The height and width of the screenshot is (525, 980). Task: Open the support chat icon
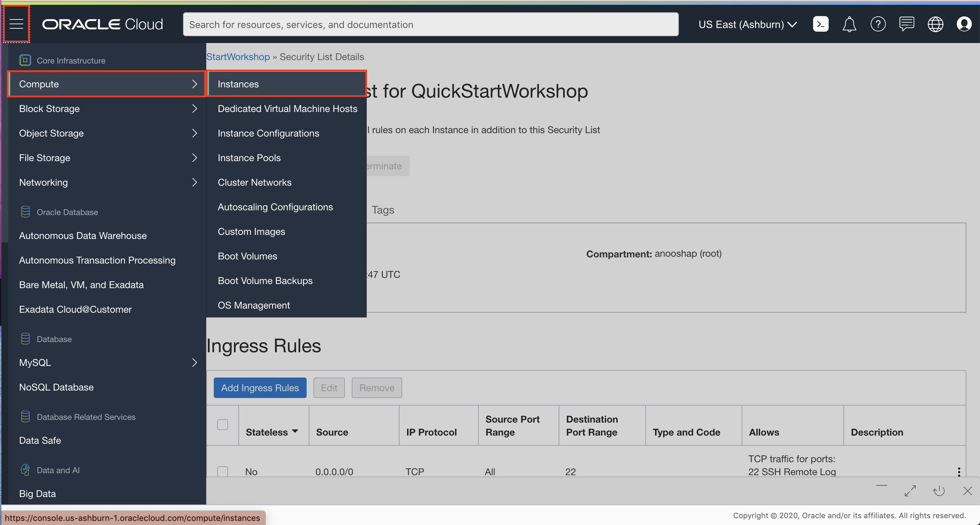pyautogui.click(x=906, y=24)
